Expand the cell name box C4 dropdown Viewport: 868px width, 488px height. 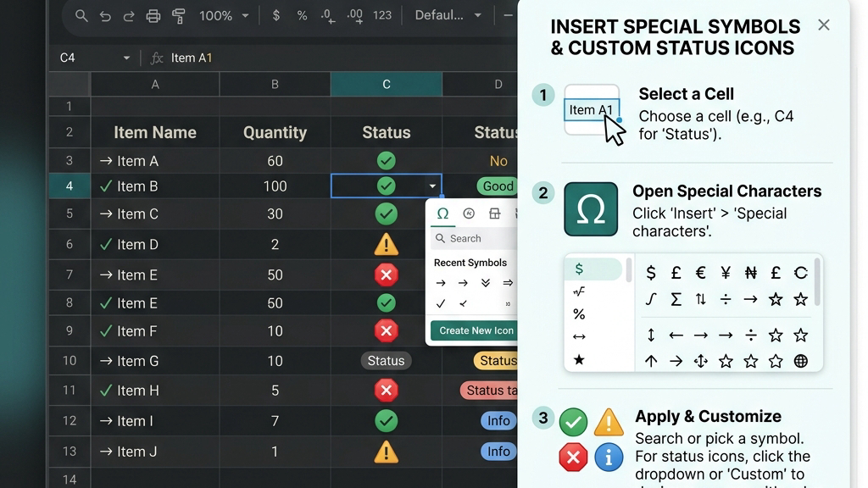tap(126, 58)
